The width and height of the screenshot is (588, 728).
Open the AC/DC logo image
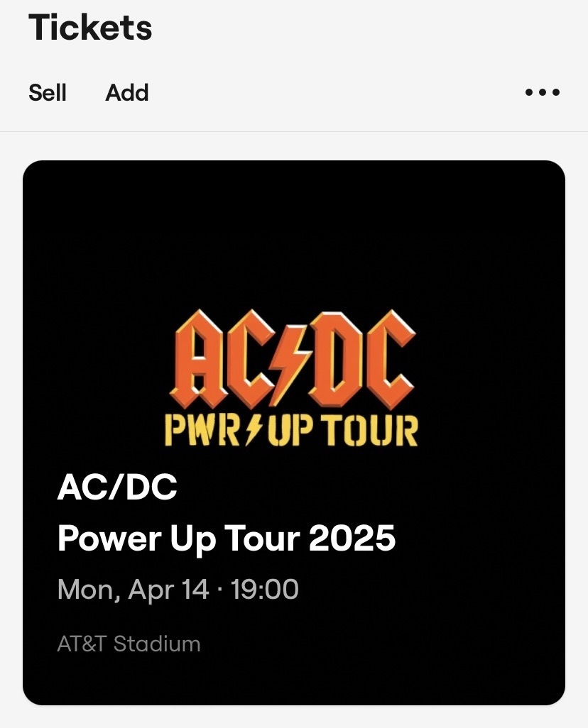point(291,376)
